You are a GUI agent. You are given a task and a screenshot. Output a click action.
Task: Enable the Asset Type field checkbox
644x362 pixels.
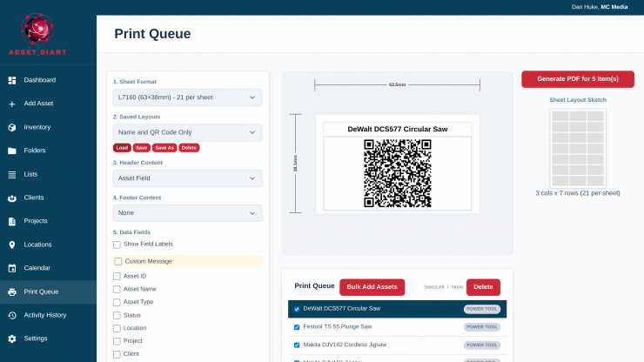click(117, 303)
